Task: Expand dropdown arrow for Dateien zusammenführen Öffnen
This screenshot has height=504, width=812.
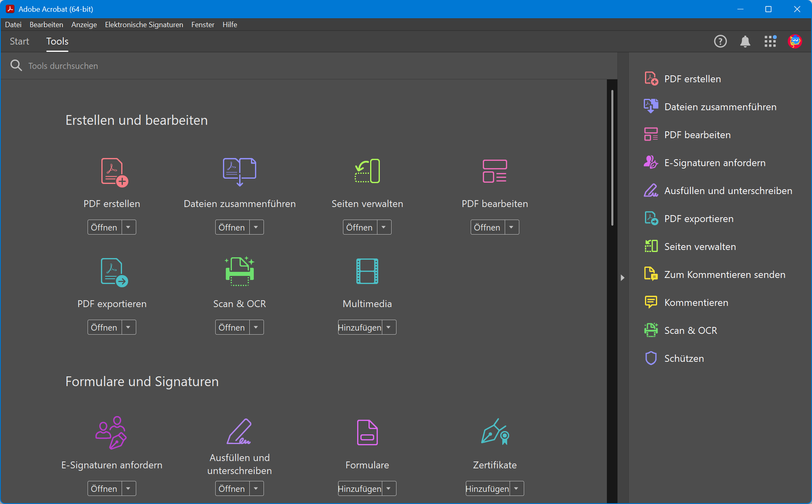Action: [256, 227]
